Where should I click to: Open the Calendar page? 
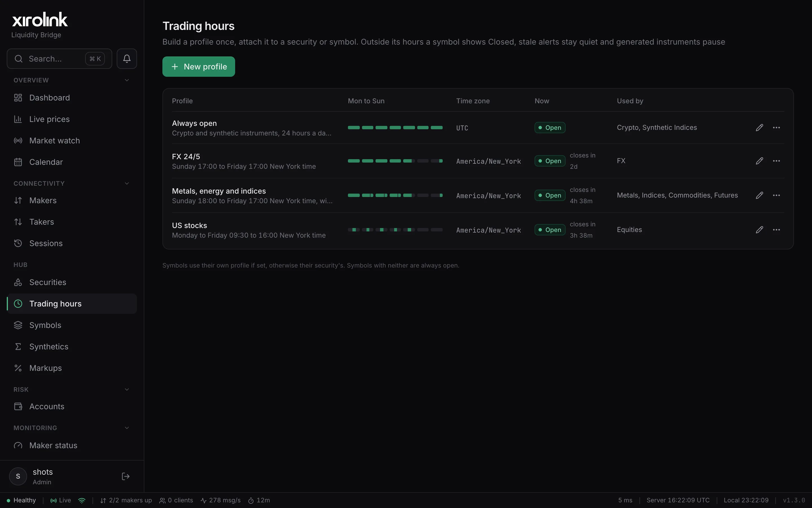[x=72, y=162]
